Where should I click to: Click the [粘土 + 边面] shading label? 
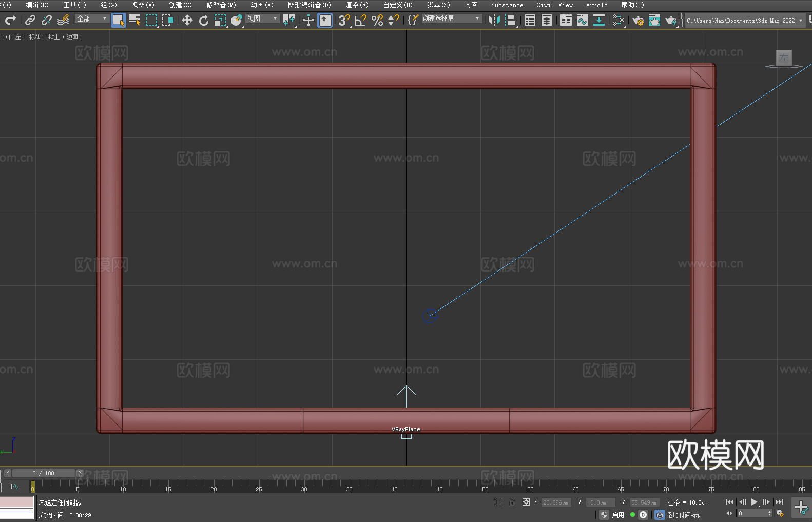coord(64,37)
